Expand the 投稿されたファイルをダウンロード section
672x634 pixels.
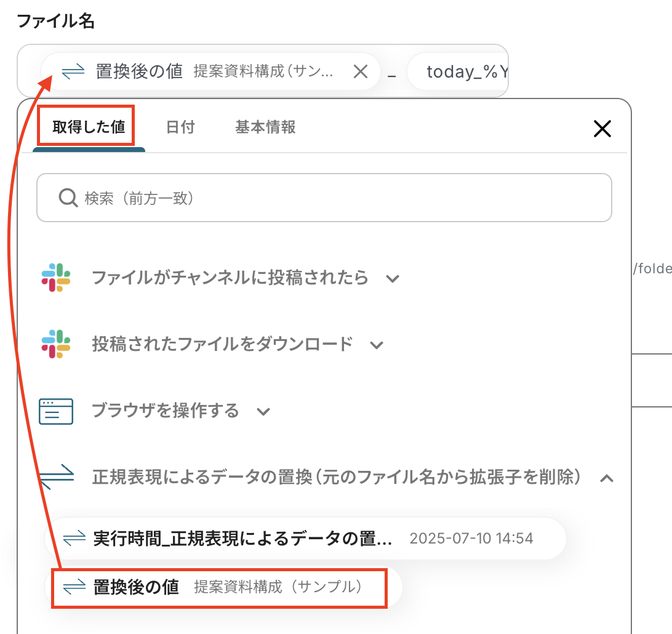pyautogui.click(x=377, y=345)
